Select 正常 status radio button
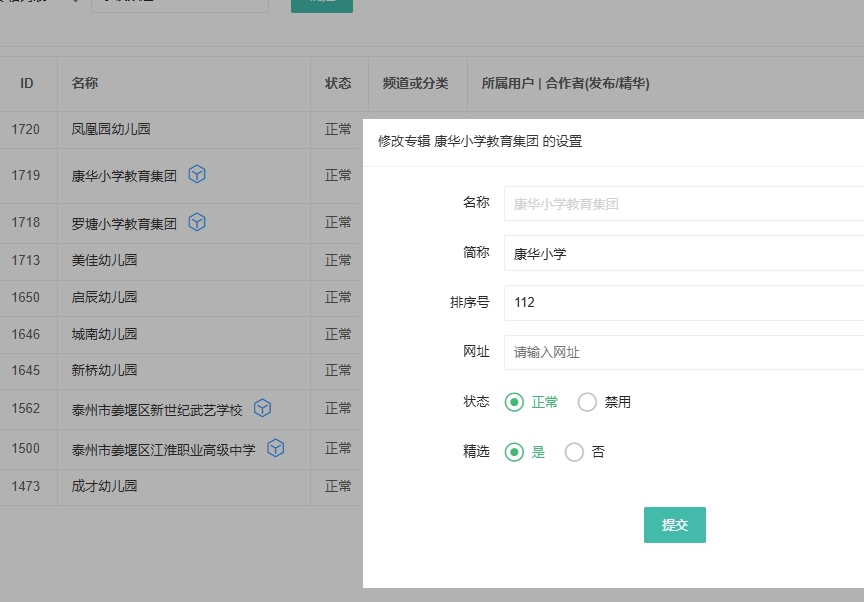 pos(514,402)
